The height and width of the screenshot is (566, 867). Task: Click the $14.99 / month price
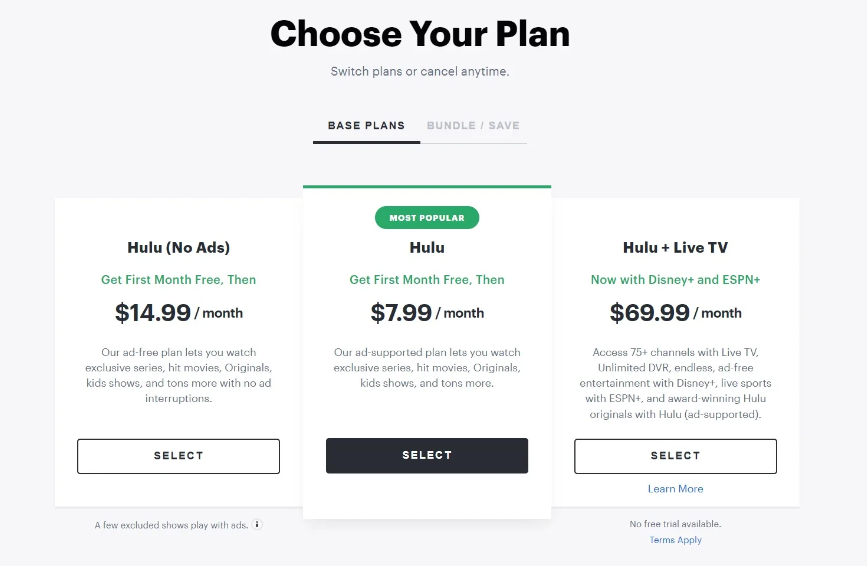[x=179, y=313]
